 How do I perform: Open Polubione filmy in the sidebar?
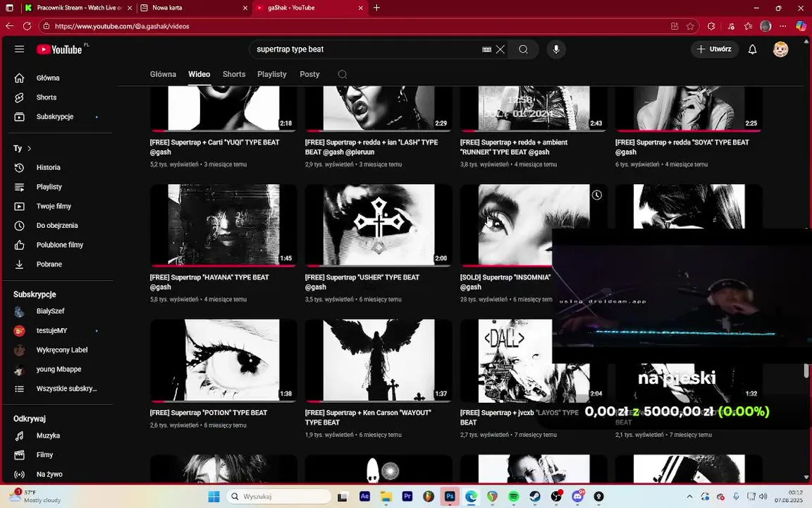pyautogui.click(x=58, y=246)
